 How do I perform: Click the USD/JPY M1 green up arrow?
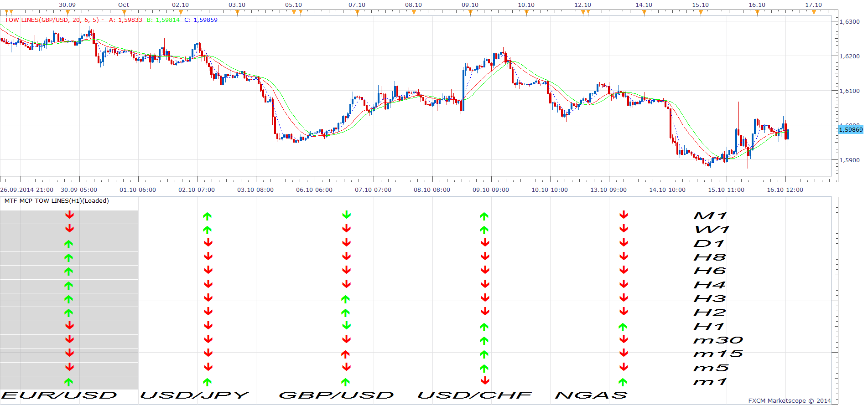208,216
